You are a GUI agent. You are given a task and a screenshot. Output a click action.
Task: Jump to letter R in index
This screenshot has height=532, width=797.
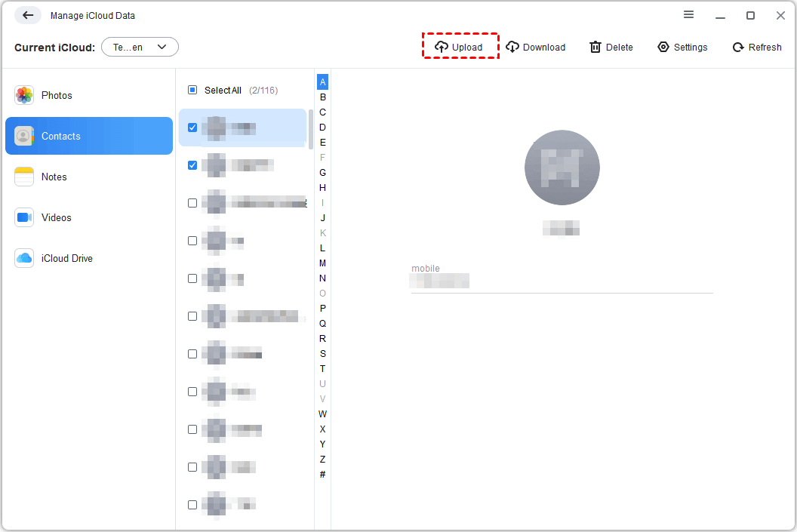322,338
